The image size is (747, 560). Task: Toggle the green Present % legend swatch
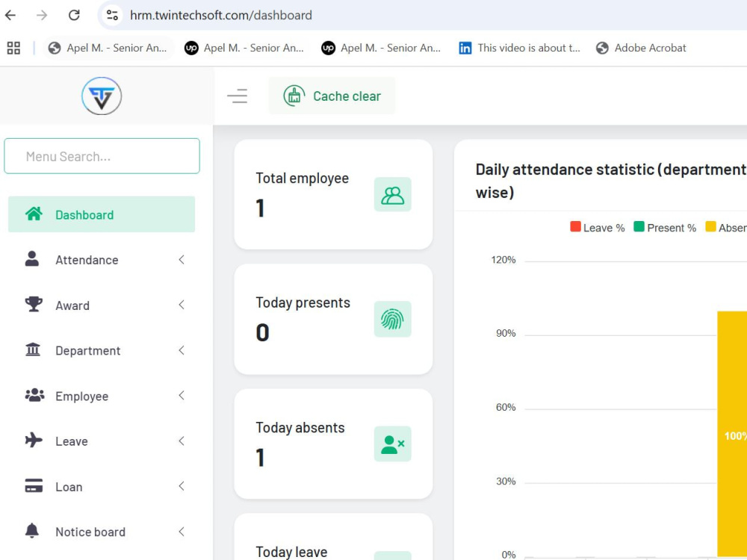click(639, 227)
